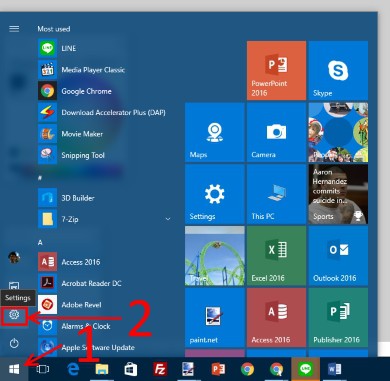The width and height of the screenshot is (390, 381).
Task: Open the People tile
Action: click(338, 132)
